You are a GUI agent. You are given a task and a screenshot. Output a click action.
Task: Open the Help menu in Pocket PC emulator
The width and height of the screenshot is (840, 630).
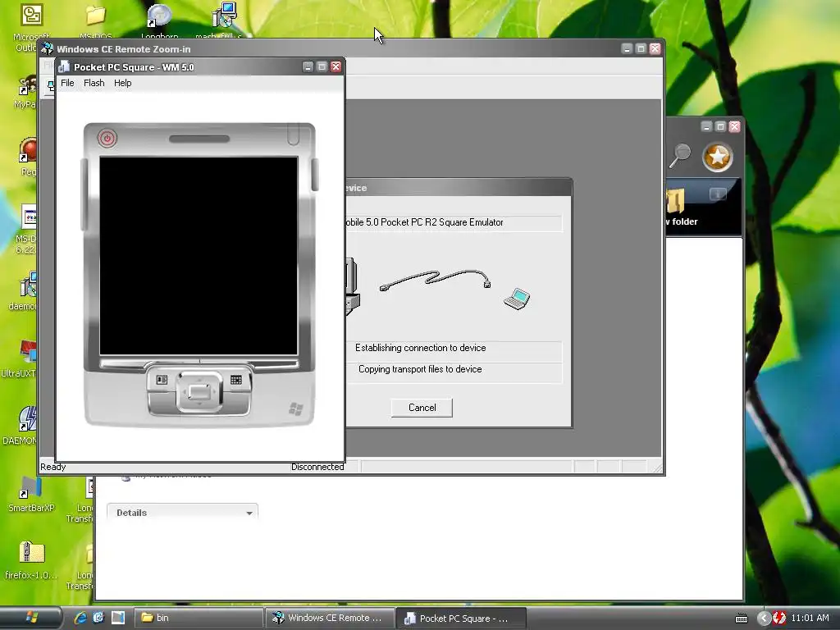tap(123, 83)
